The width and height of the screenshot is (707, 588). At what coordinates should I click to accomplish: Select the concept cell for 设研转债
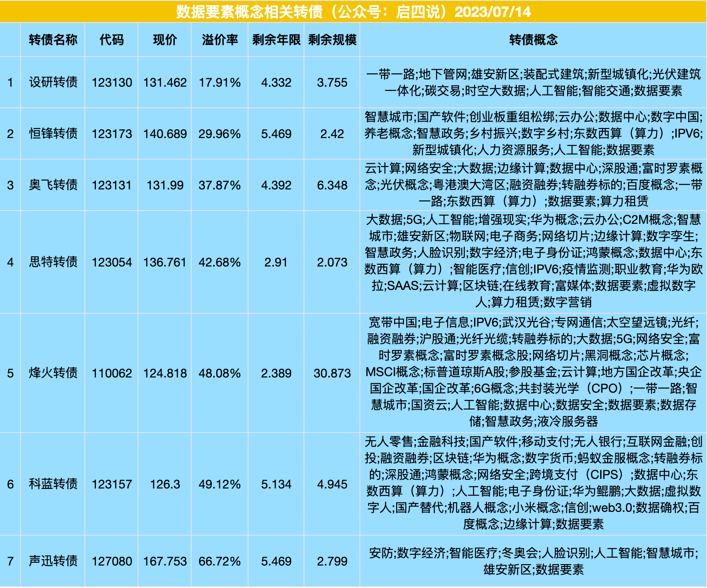point(533,83)
